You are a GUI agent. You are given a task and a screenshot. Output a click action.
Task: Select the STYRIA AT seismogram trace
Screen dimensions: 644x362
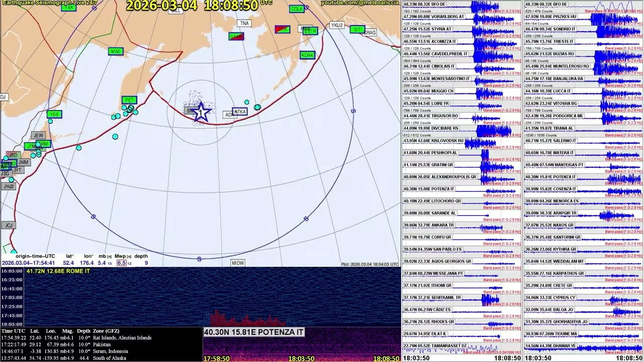462,32
